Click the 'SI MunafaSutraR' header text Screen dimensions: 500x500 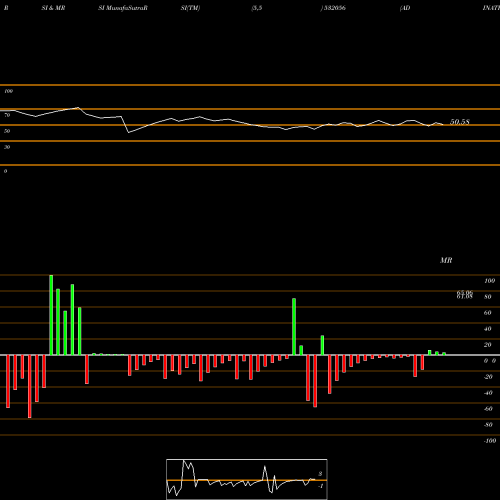coord(123,8)
